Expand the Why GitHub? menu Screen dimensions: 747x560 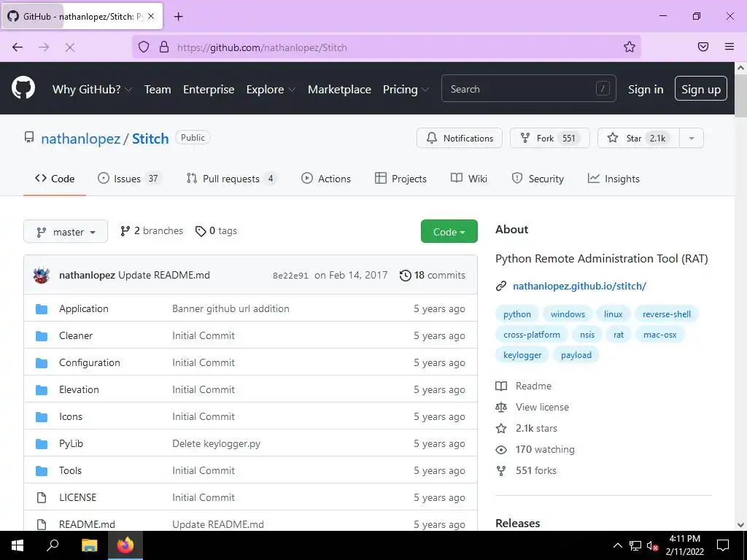pos(92,90)
